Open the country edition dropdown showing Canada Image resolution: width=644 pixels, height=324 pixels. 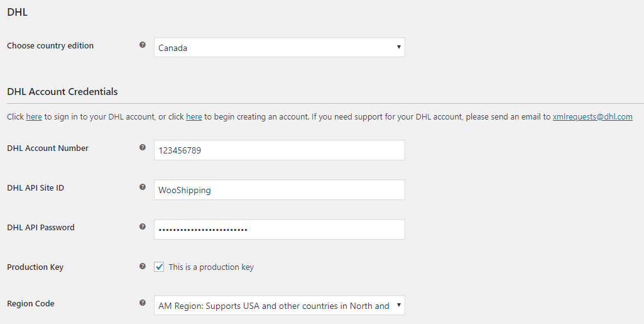pos(279,47)
